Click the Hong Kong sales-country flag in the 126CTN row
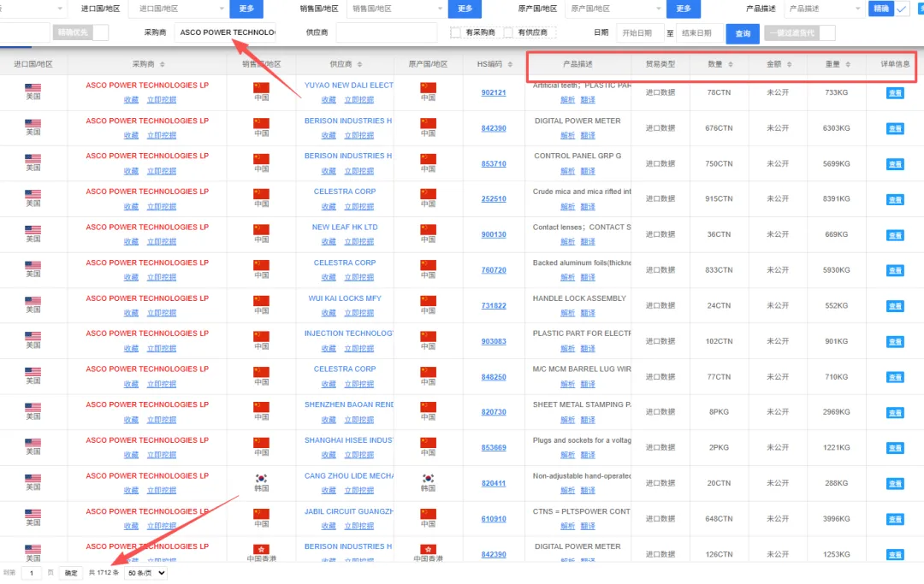The height and width of the screenshot is (584, 924). tap(261, 549)
